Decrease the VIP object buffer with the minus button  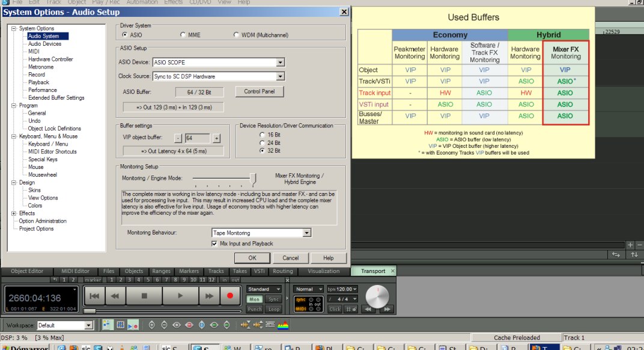178,138
